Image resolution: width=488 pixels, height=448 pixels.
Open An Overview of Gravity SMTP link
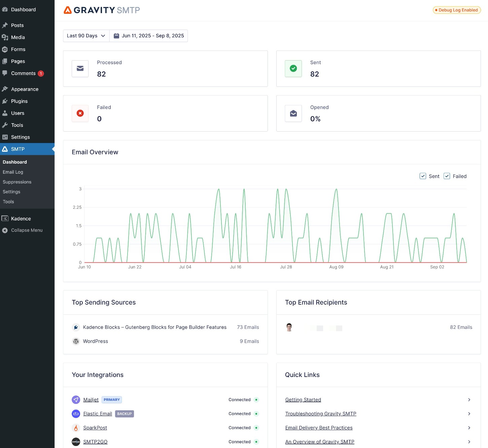(x=320, y=442)
